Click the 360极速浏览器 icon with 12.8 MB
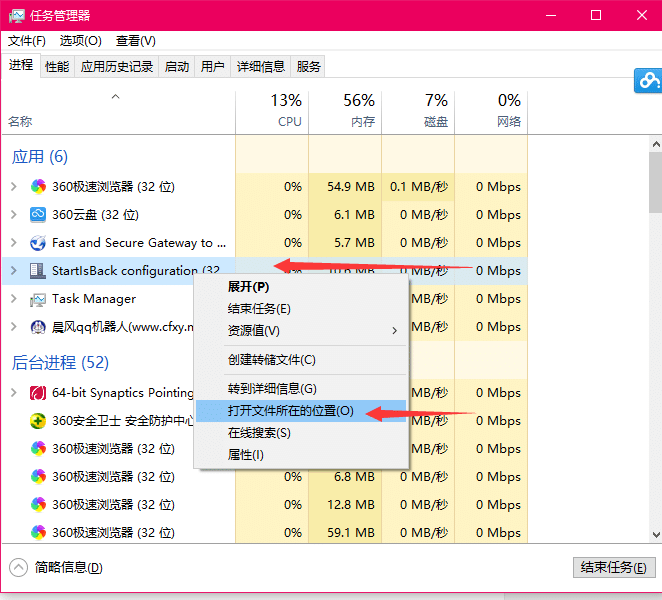Viewport: 662px width, 600px height. [38, 505]
